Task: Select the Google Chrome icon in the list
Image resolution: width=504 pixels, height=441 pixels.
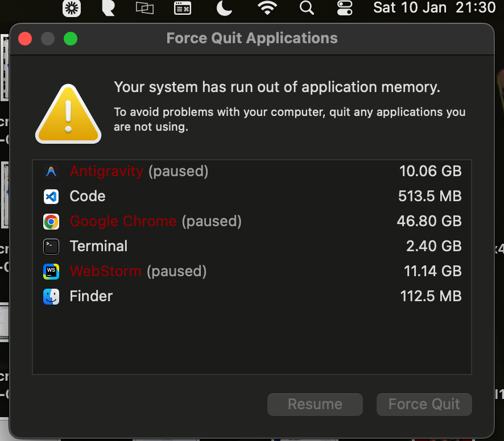Action: [51, 221]
